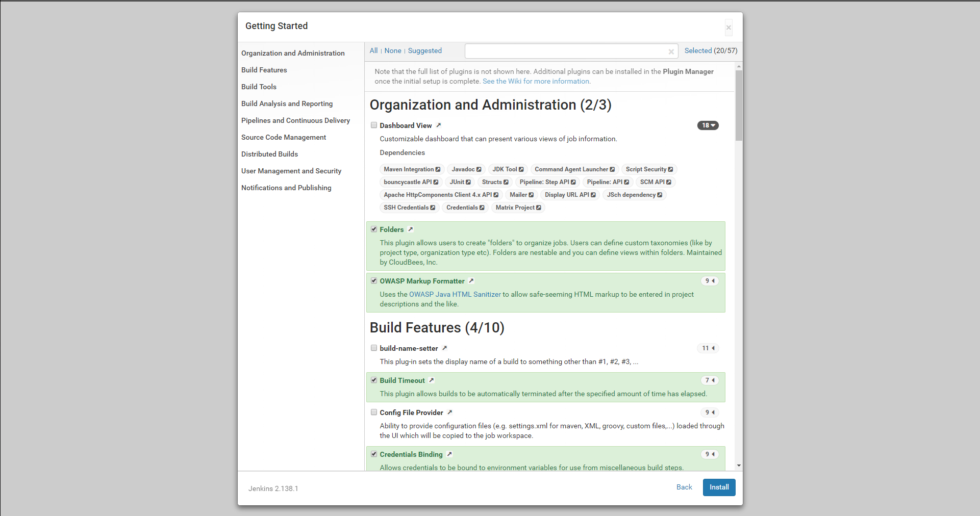Uncheck the Credentials Binding checkbox
The image size is (980, 516).
(x=374, y=454)
